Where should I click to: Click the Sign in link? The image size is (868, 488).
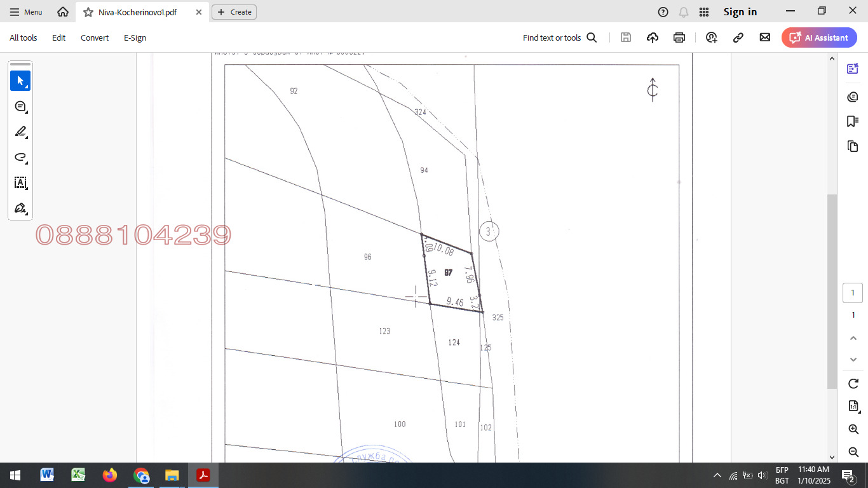(x=740, y=12)
